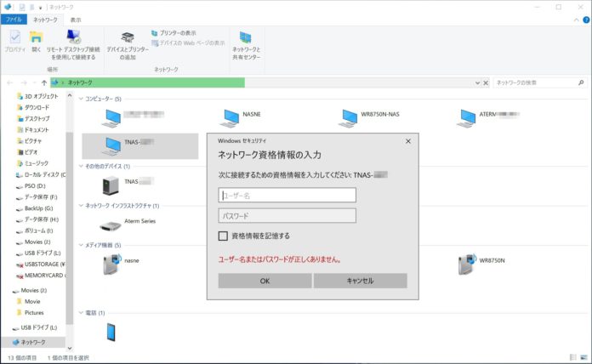Click キャンセル in the credentials dialog
The image size is (592, 364).
360,281
